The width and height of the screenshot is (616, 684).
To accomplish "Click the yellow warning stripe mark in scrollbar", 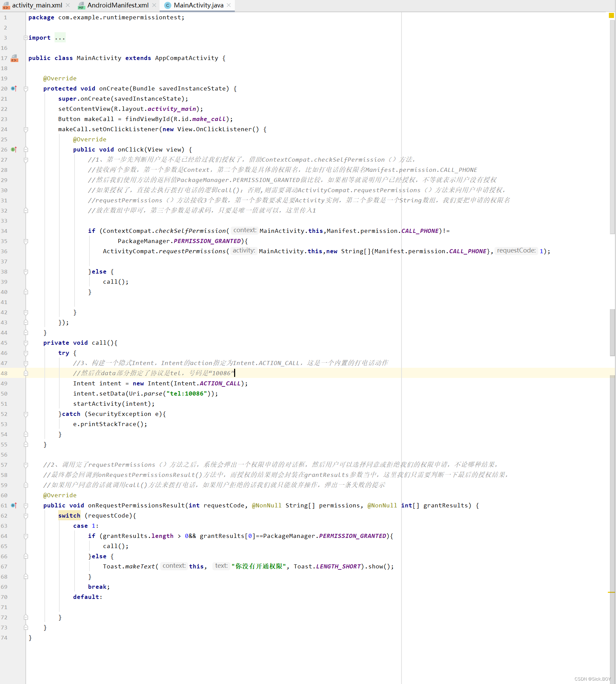I will 611,592.
